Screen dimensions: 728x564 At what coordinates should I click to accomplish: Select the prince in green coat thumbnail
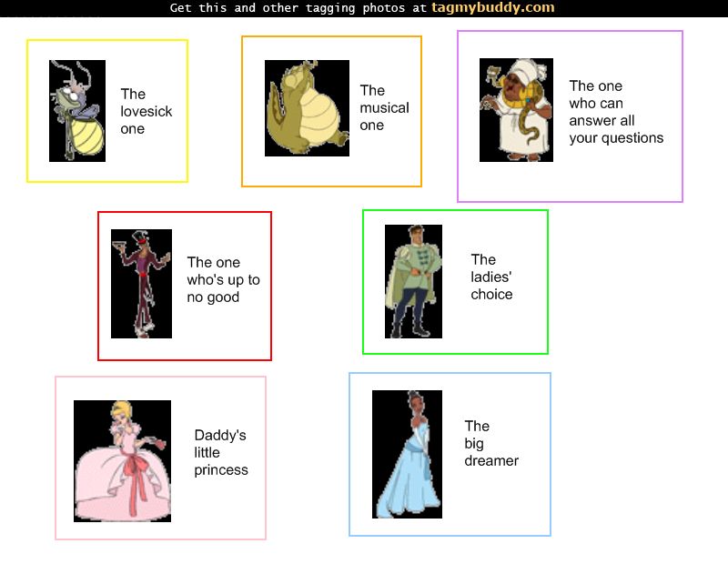(x=413, y=281)
